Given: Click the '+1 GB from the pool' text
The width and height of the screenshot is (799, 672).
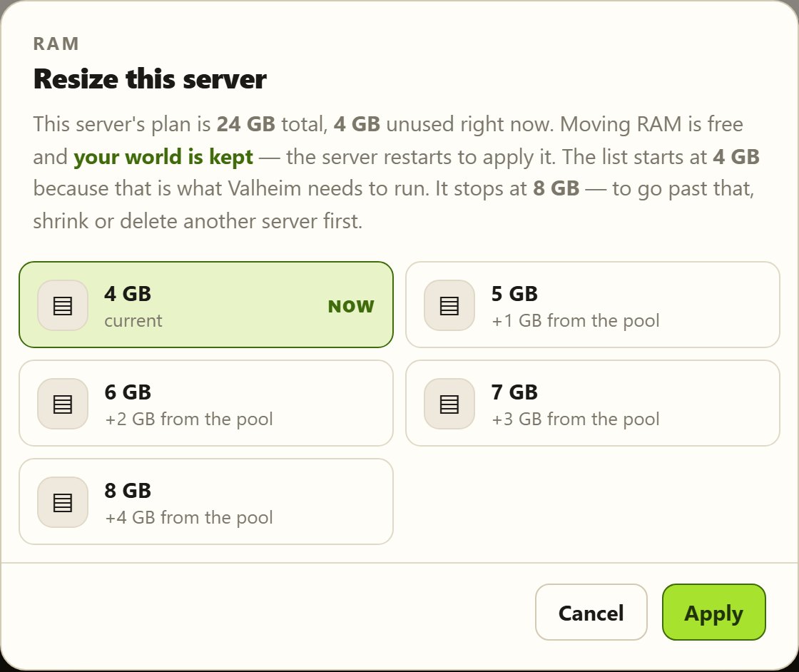Looking at the screenshot, I should click(x=575, y=320).
